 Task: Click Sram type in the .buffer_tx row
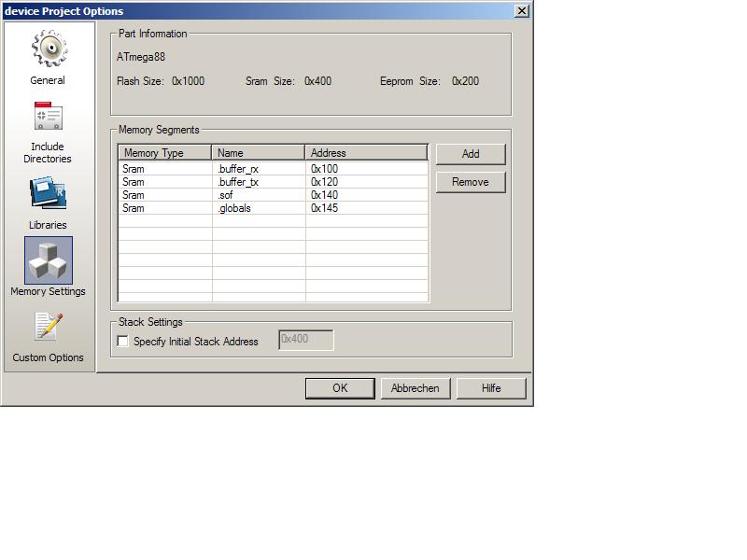[134, 182]
